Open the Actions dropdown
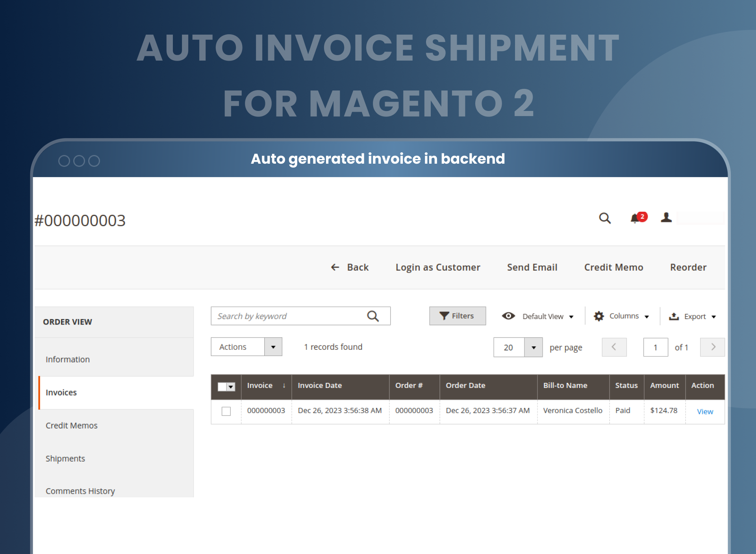The height and width of the screenshot is (554, 756). [x=246, y=347]
